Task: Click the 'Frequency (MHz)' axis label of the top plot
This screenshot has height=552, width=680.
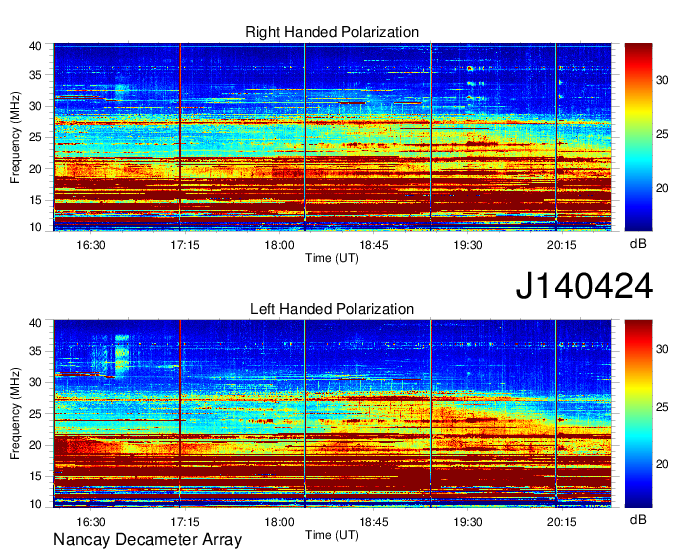Action: click(x=15, y=137)
